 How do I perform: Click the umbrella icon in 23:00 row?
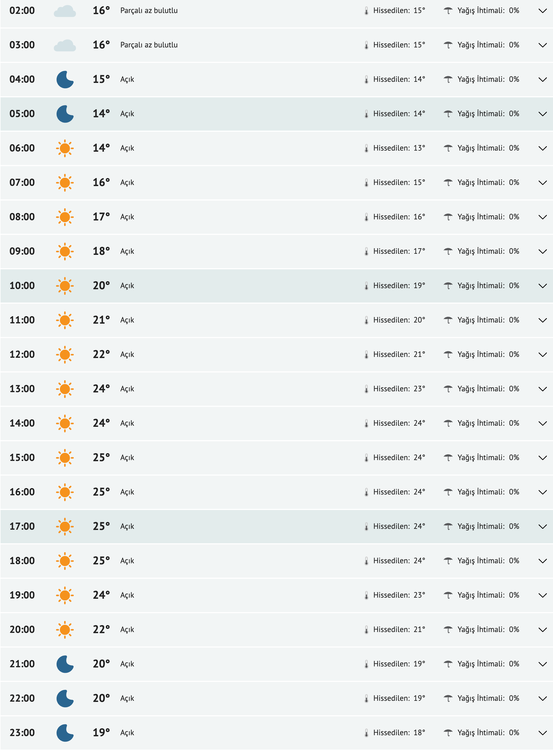[448, 733]
